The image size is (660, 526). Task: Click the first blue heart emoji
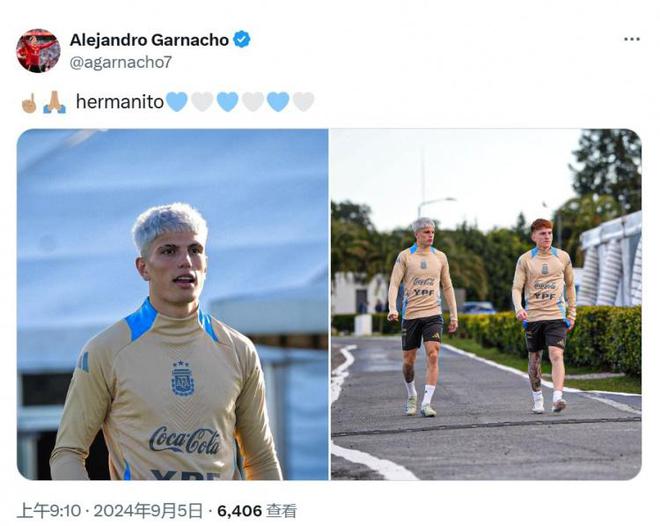[177, 102]
